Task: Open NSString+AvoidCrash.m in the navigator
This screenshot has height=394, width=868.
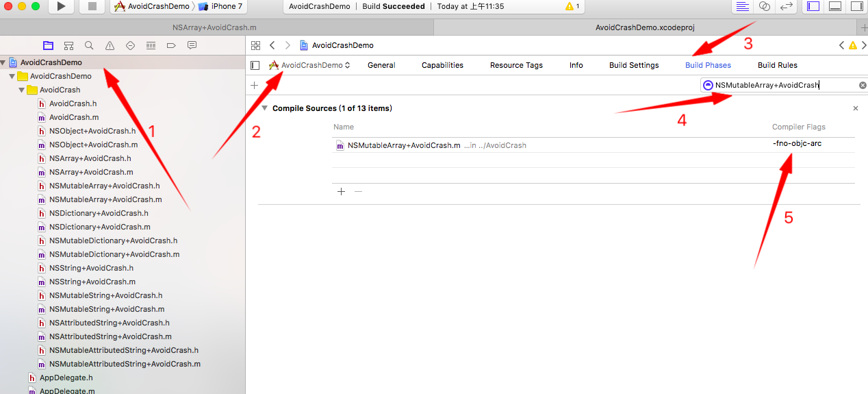Action: click(x=92, y=282)
